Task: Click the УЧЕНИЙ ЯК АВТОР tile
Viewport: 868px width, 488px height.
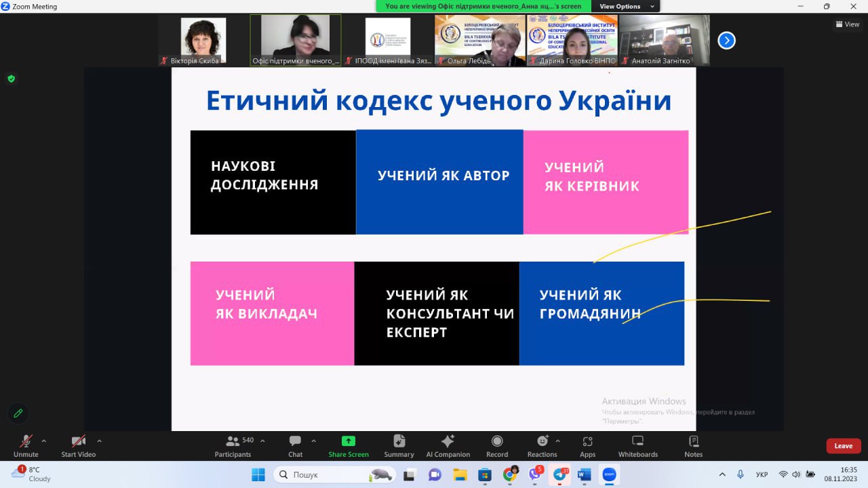Action: click(439, 182)
